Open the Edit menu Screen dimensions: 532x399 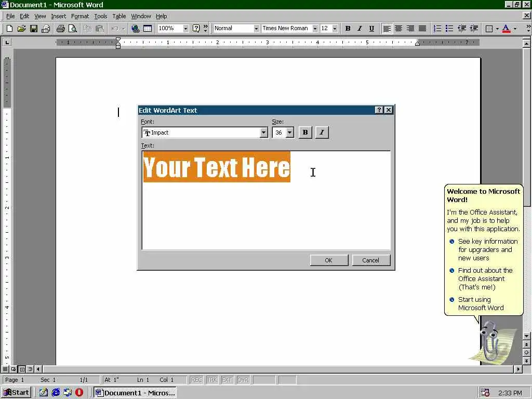[24, 16]
